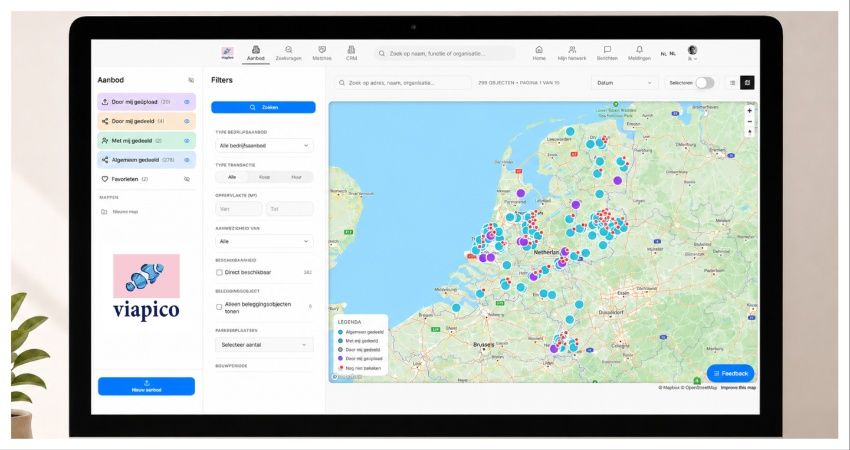
Task: Switch to the Matches tab
Action: (x=322, y=53)
